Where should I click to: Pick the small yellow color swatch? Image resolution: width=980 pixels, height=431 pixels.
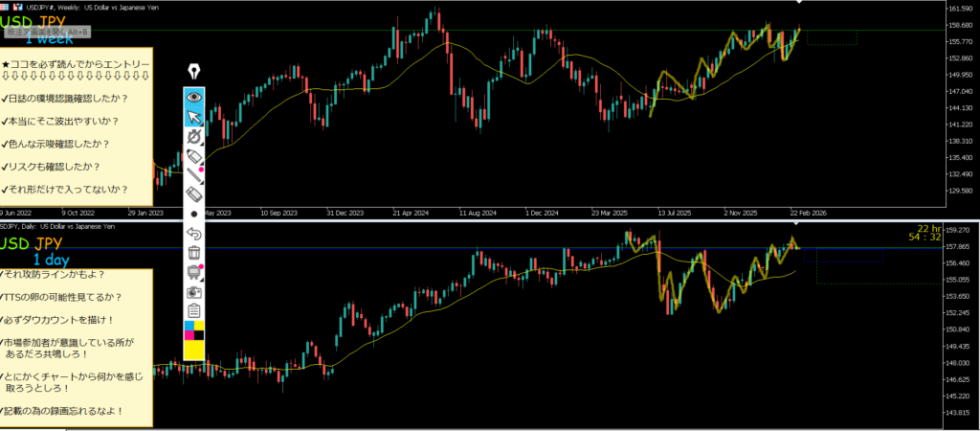(199, 326)
